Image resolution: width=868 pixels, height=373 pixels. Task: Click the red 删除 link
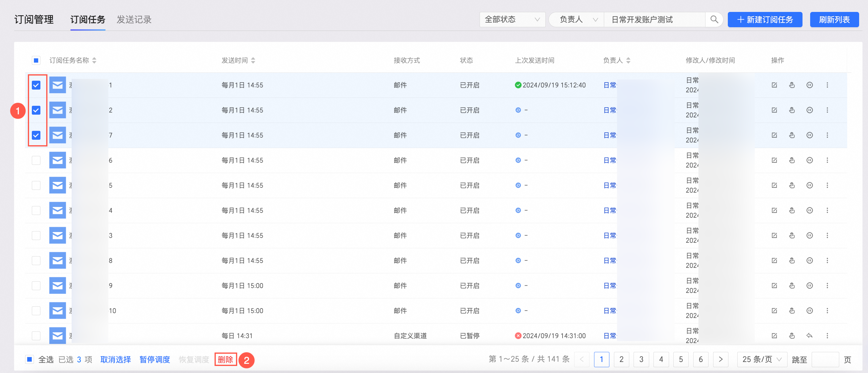click(225, 359)
